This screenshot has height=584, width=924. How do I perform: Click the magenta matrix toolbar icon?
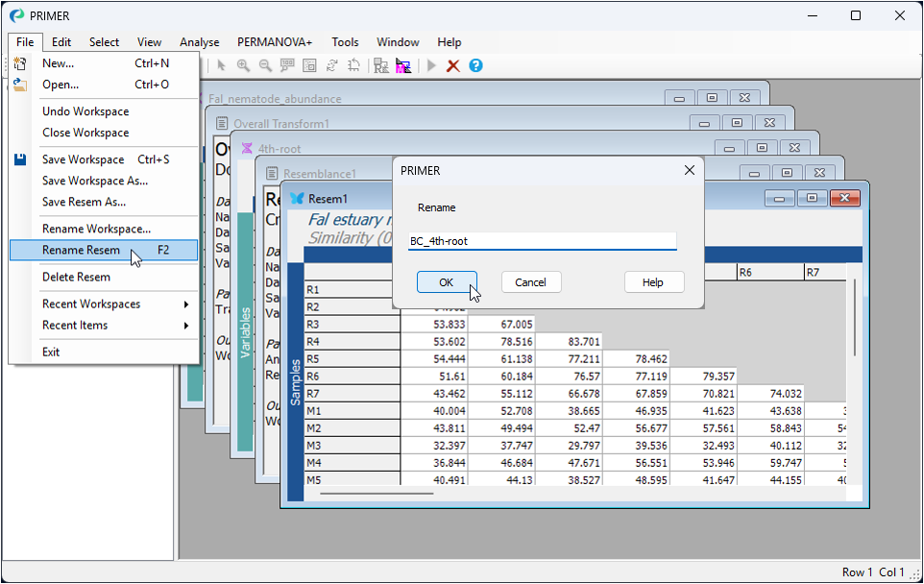[x=403, y=65]
